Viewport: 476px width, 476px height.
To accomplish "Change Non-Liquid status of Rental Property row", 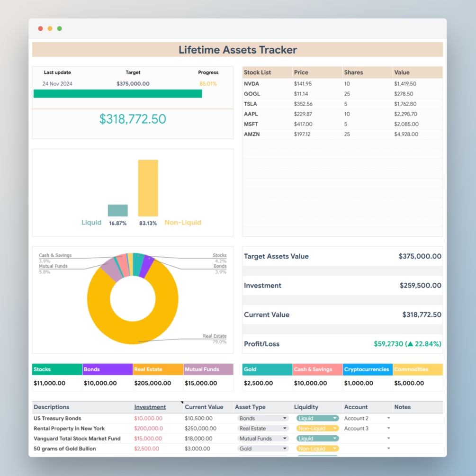I will 317,428.
